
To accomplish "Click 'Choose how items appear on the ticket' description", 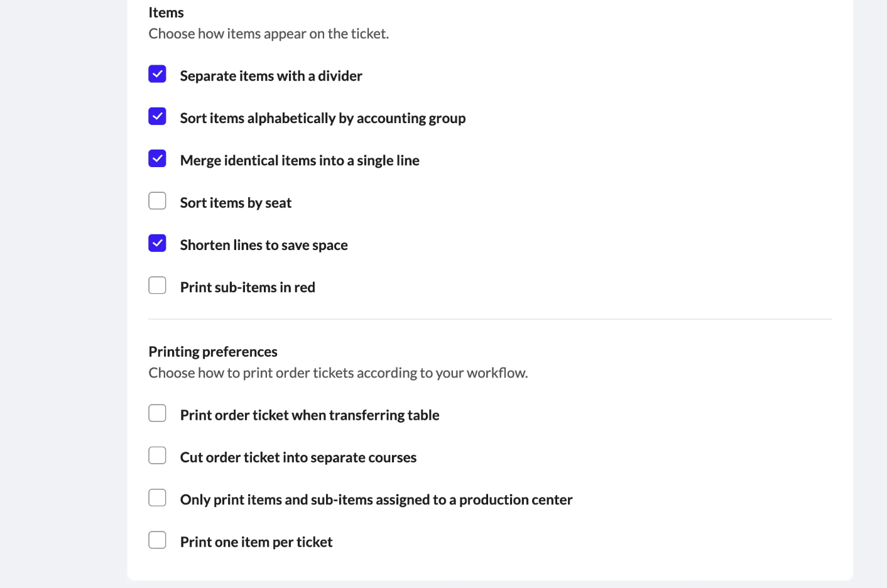I will pyautogui.click(x=269, y=34).
